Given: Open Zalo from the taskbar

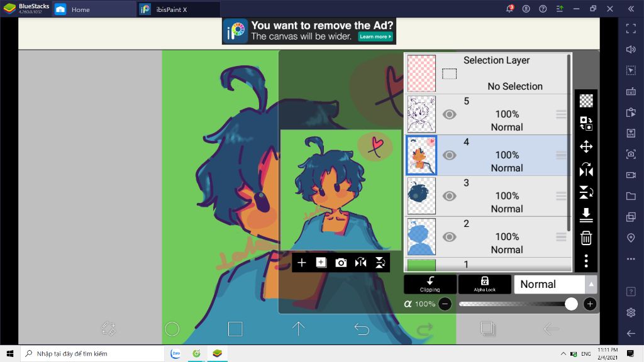Looking at the screenshot, I should tap(175, 353).
